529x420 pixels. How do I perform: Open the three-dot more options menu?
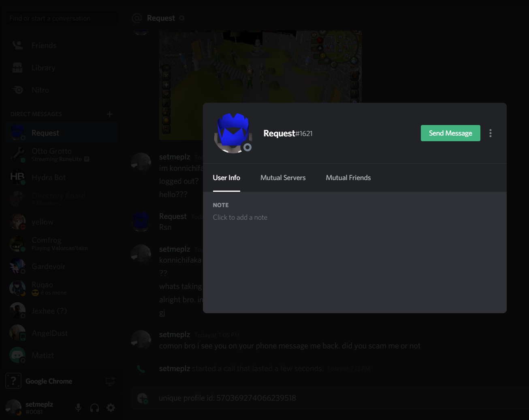[491, 133]
